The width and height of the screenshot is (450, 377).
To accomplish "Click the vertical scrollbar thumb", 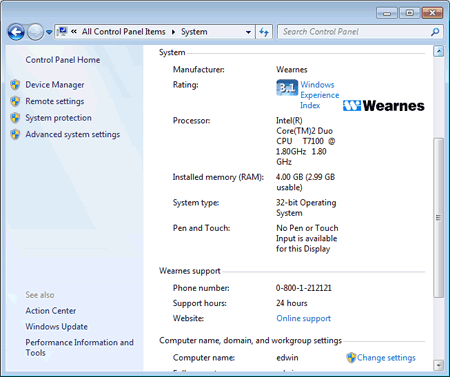I will pos(438,218).
